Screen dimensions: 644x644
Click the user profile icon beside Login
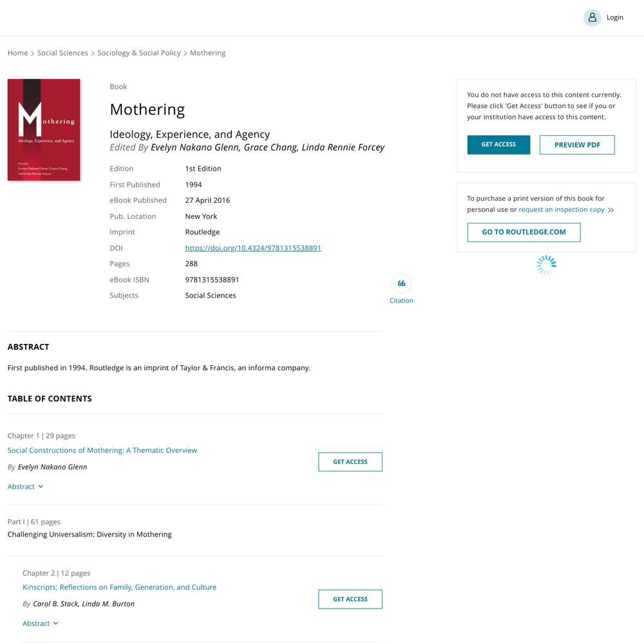coord(592,17)
